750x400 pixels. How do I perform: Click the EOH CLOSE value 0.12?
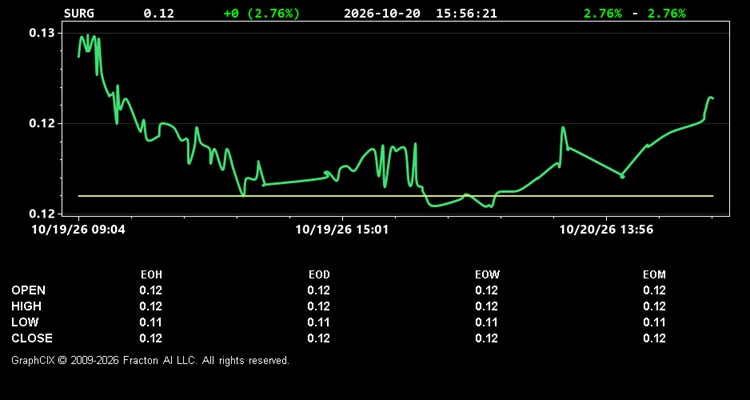click(151, 338)
